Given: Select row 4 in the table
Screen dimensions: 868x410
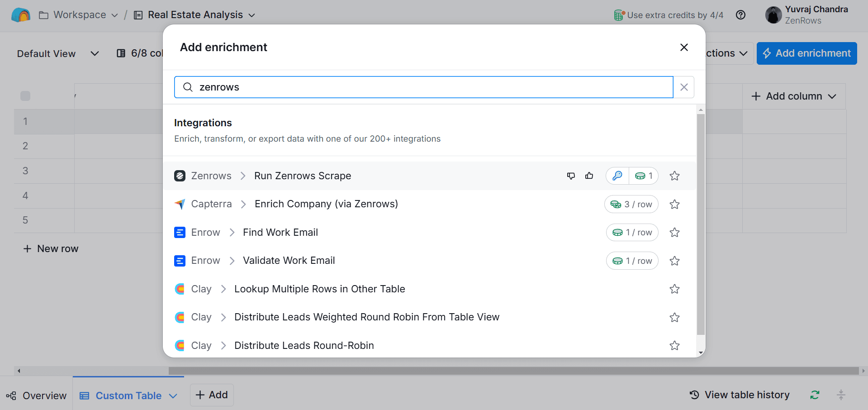Looking at the screenshot, I should point(25,195).
